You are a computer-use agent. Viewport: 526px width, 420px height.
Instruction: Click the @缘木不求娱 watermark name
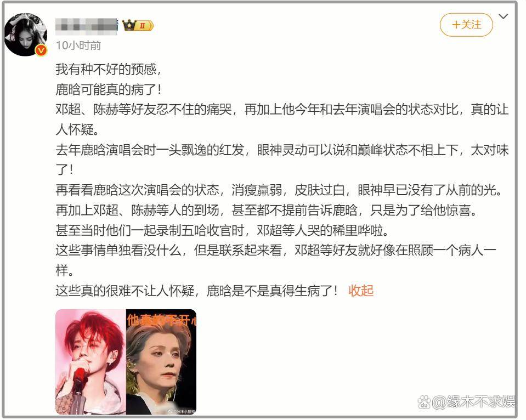[x=474, y=402]
